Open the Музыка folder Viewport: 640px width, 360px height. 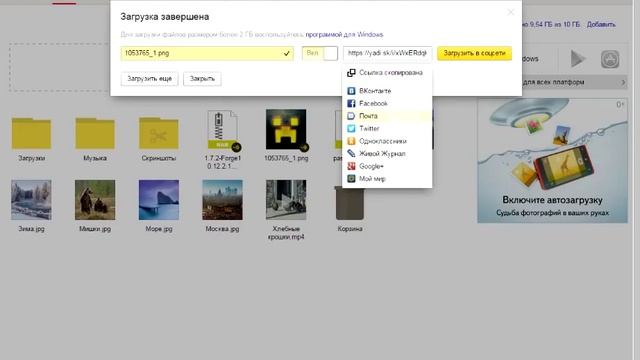tap(95, 133)
